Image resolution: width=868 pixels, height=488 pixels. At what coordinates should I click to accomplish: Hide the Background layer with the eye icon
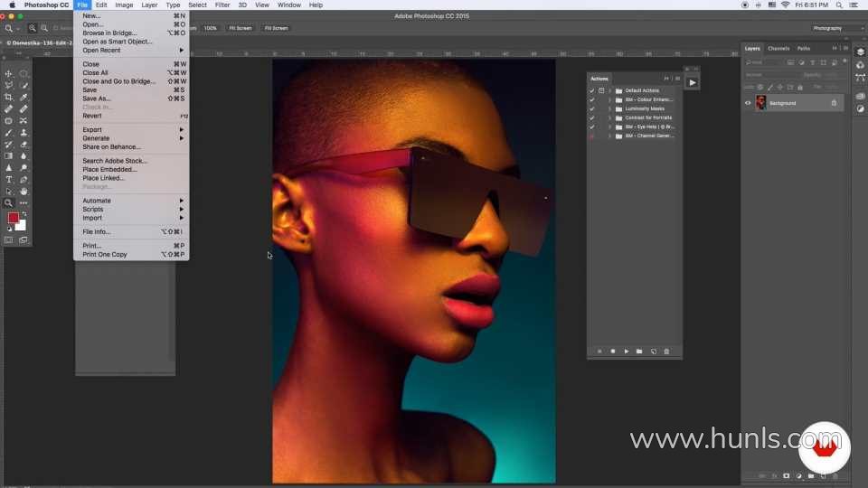point(748,103)
